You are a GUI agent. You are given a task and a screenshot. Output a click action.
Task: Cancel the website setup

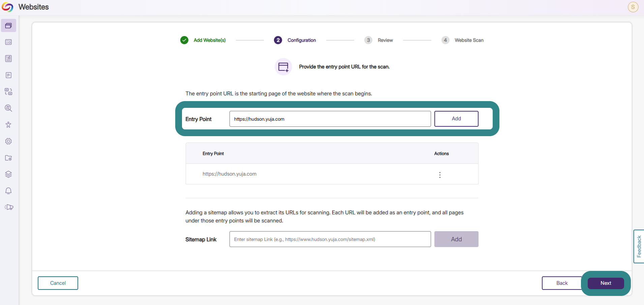pyautogui.click(x=58, y=283)
